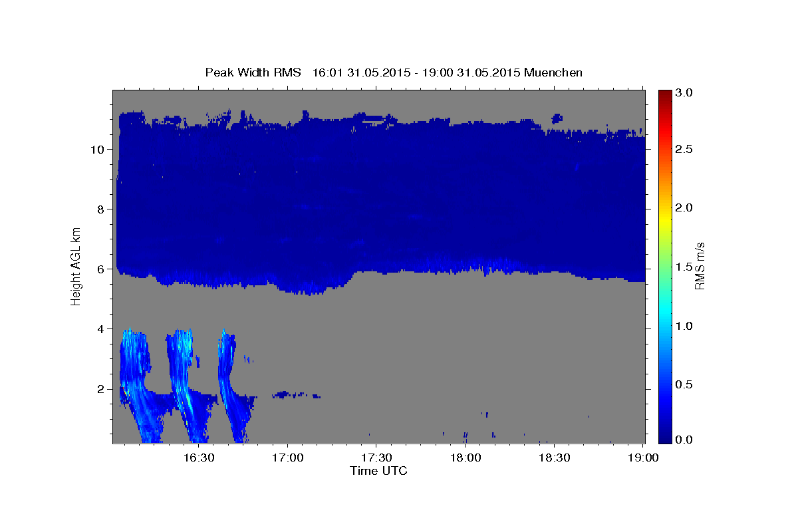Click the height axis label 8
Screen dimensions: 798x532
pos(100,209)
